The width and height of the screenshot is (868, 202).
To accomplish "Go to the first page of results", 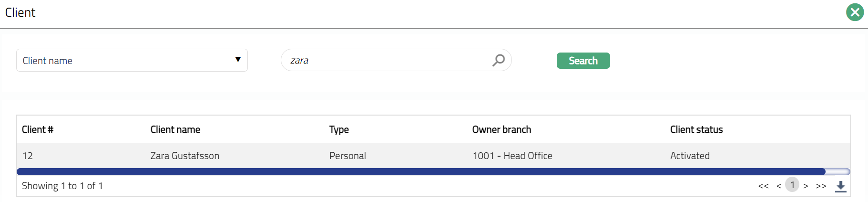I will coord(763,186).
